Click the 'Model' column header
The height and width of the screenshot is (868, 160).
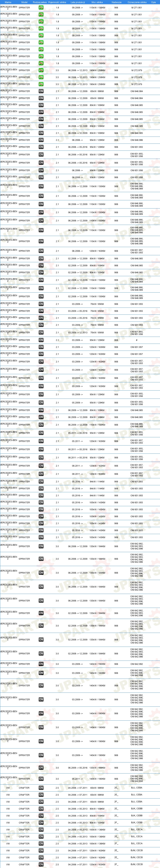pos(24,2)
